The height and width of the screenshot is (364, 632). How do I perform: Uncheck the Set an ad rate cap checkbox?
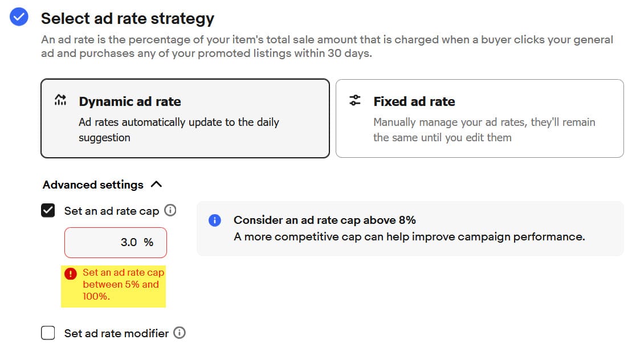(x=48, y=211)
